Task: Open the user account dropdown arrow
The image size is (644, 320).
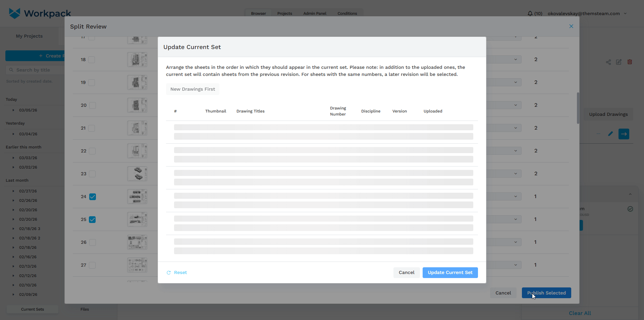Action: pyautogui.click(x=625, y=13)
